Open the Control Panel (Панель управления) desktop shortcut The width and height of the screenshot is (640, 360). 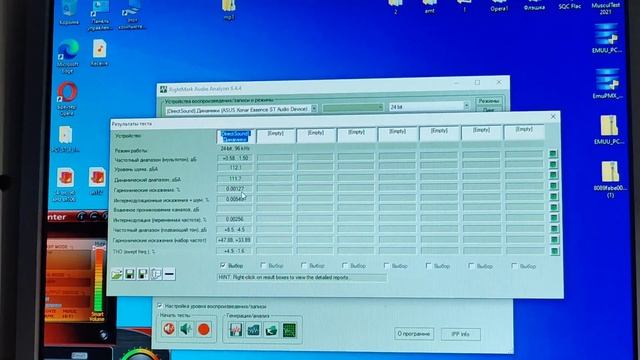coord(100,16)
